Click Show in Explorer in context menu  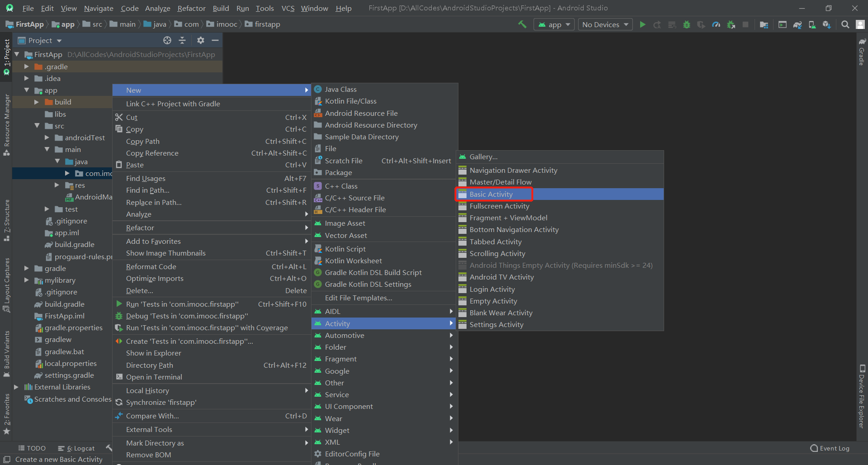click(212, 353)
